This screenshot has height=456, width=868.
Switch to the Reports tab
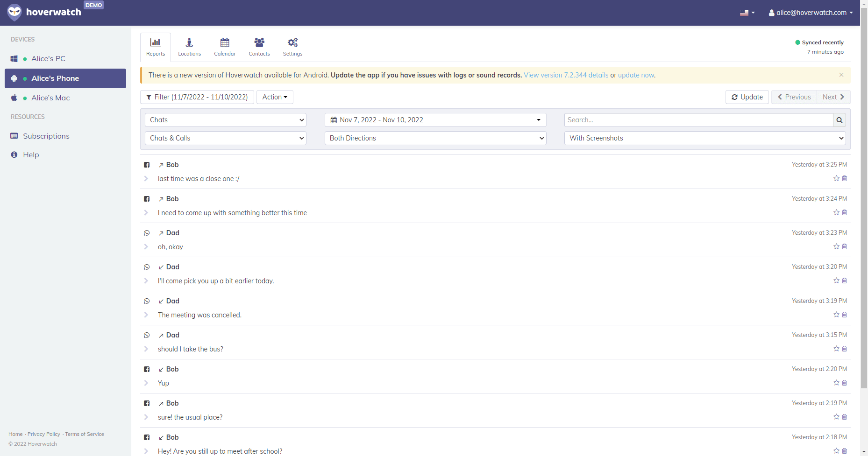pyautogui.click(x=156, y=47)
